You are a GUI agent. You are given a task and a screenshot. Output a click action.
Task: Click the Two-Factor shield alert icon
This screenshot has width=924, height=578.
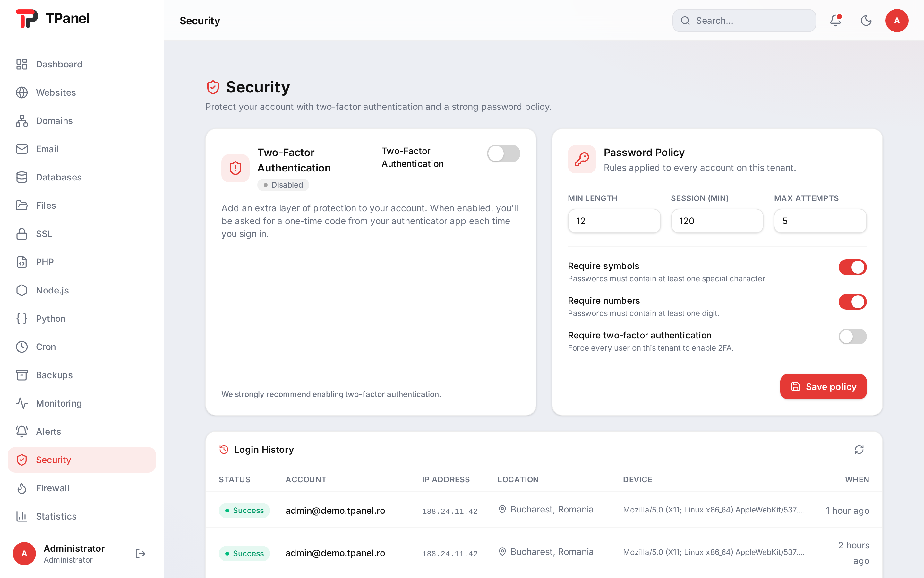(235, 168)
